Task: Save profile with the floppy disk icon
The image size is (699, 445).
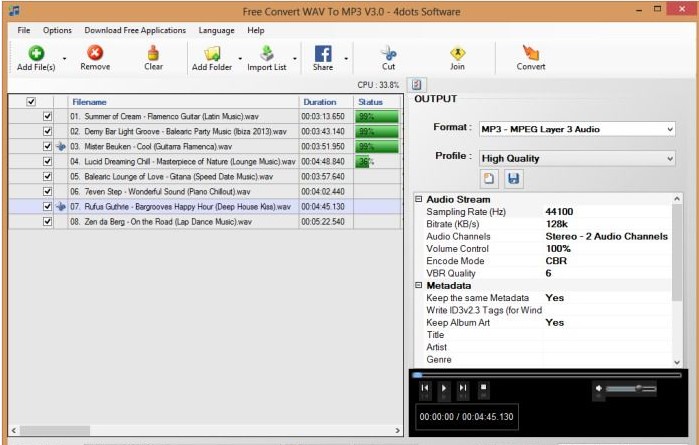Action: click(514, 179)
